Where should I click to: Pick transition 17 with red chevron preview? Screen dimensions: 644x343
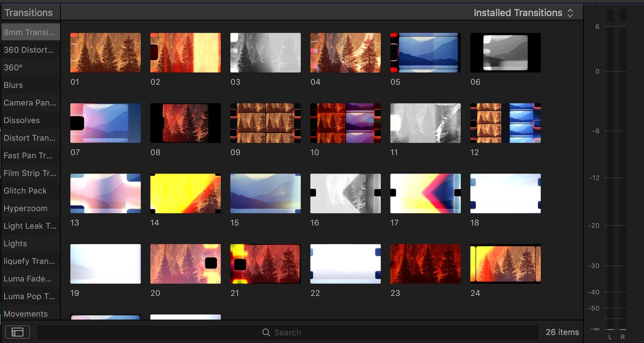click(x=425, y=193)
